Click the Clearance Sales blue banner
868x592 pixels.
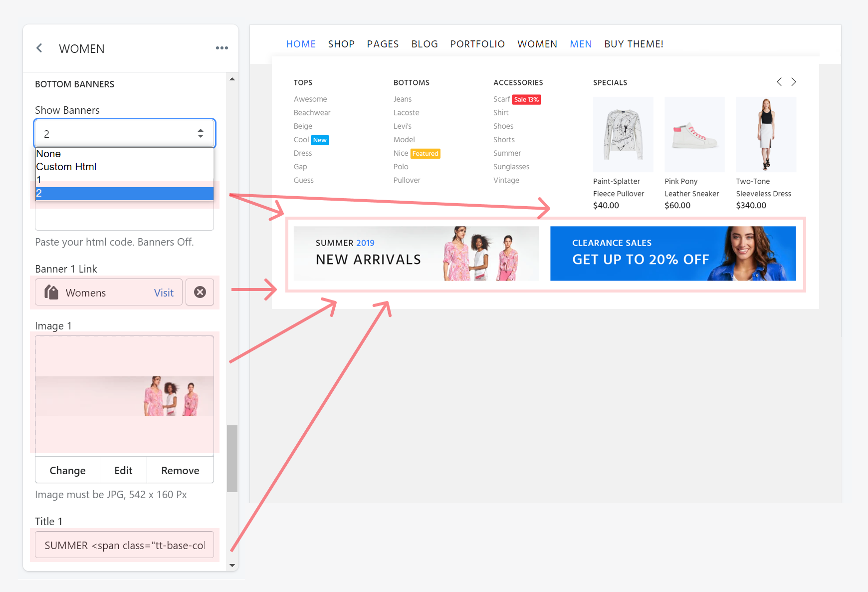(672, 254)
